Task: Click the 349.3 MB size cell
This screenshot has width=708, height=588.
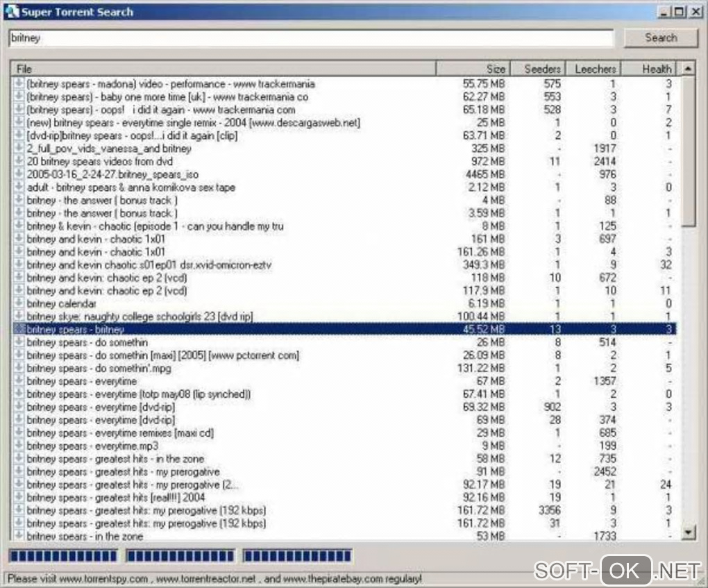Action: pyautogui.click(x=484, y=264)
